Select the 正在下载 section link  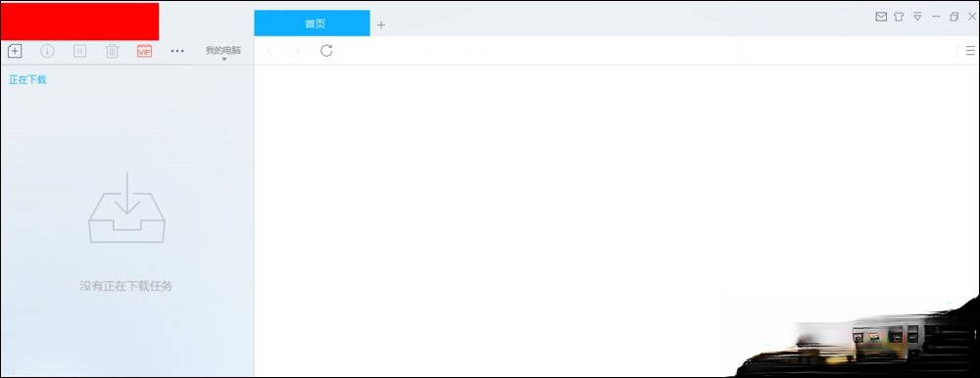27,80
